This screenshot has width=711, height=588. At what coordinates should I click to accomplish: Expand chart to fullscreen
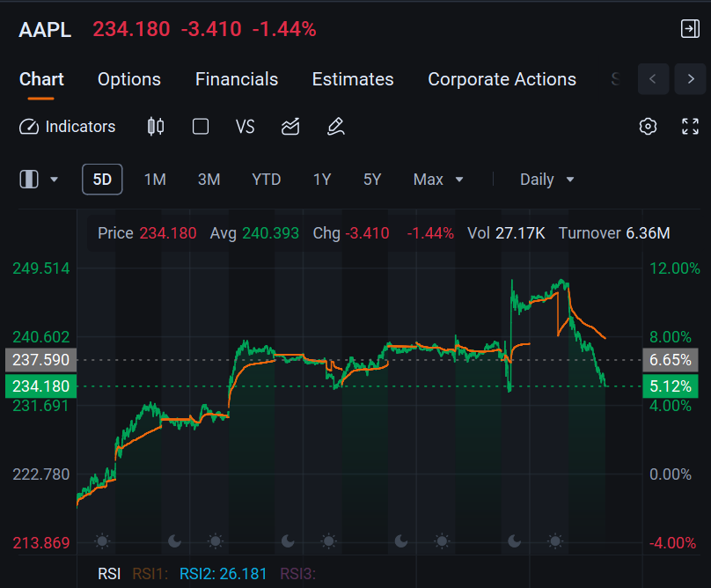click(690, 127)
